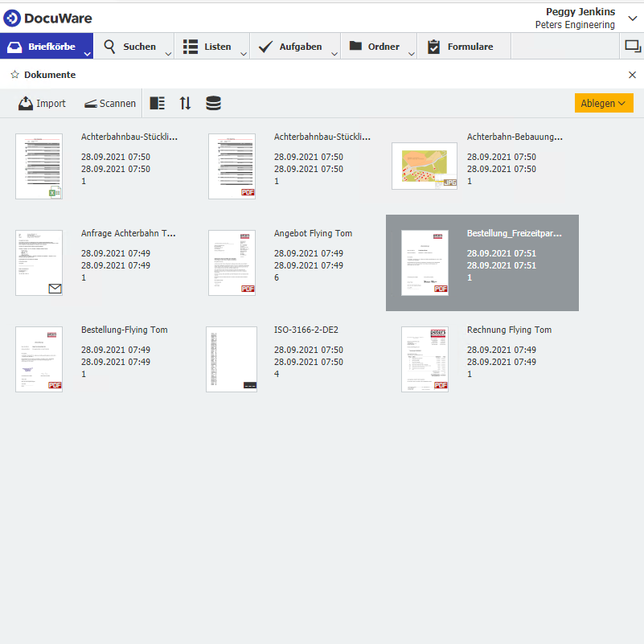Open the Aufgaben tab
Image resolution: width=644 pixels, height=644 pixels.
[293, 47]
